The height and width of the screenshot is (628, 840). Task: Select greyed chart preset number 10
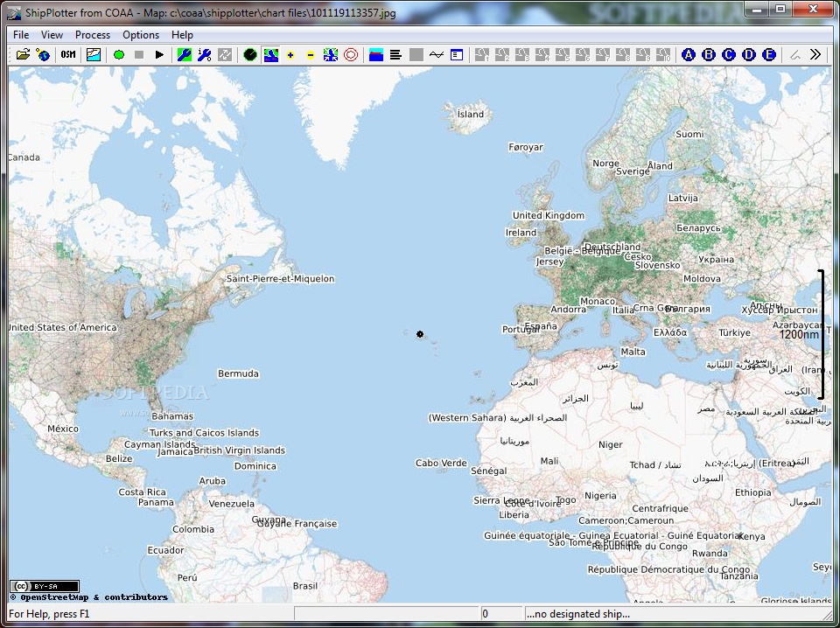pyautogui.click(x=663, y=54)
